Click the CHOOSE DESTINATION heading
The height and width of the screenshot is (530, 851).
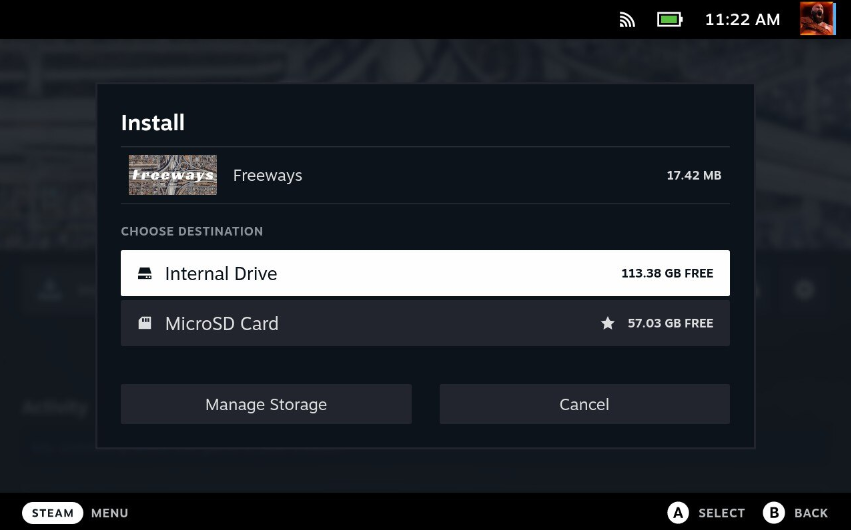click(x=192, y=231)
